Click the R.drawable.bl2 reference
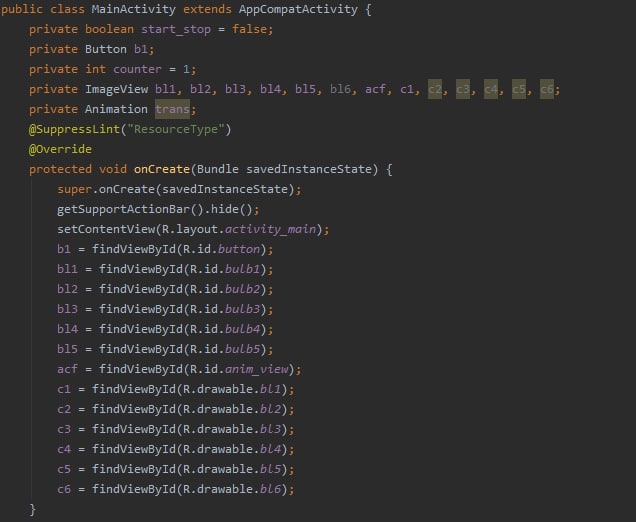 (x=232, y=409)
